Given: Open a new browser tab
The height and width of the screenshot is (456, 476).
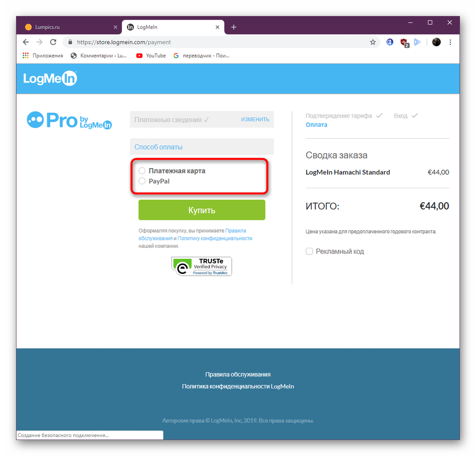Looking at the screenshot, I should (x=233, y=27).
